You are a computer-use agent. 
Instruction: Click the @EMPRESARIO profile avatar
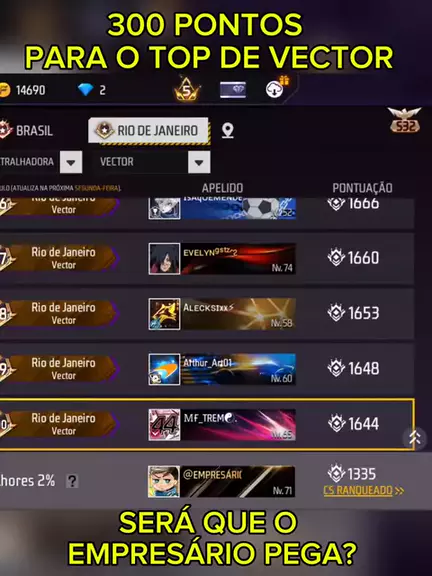164,482
